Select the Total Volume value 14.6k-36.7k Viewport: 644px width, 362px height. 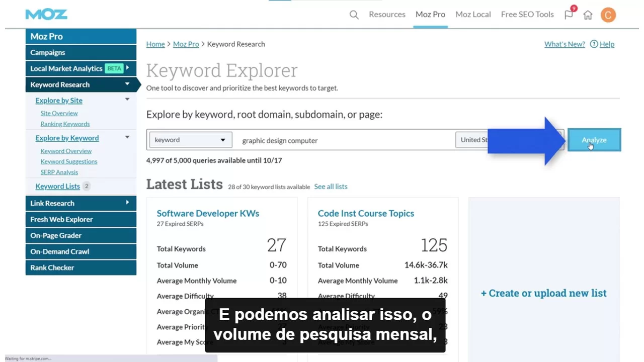[426, 265]
